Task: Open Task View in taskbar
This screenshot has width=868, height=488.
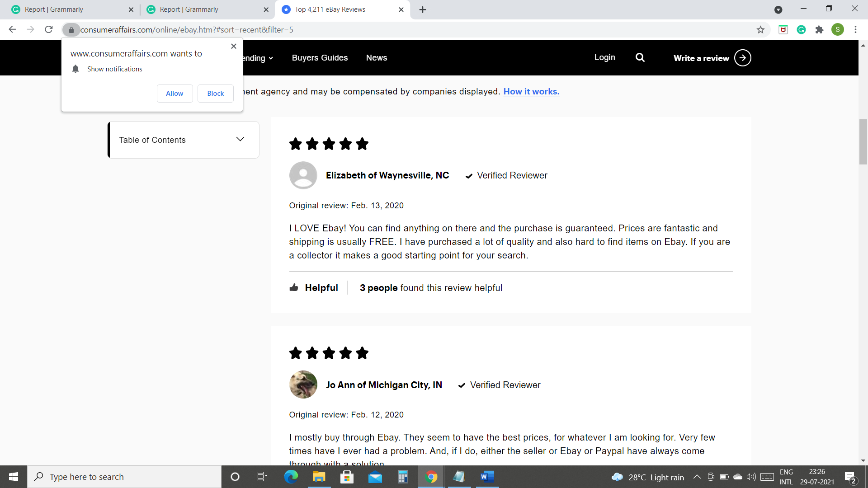Action: (x=262, y=477)
